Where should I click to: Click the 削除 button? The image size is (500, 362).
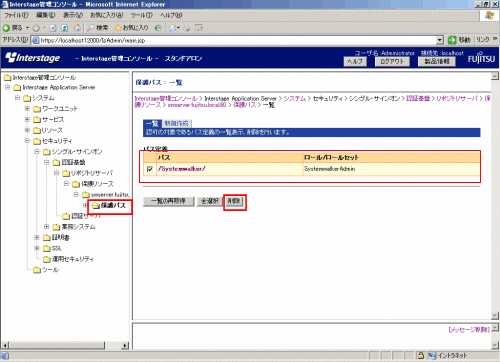tap(234, 201)
